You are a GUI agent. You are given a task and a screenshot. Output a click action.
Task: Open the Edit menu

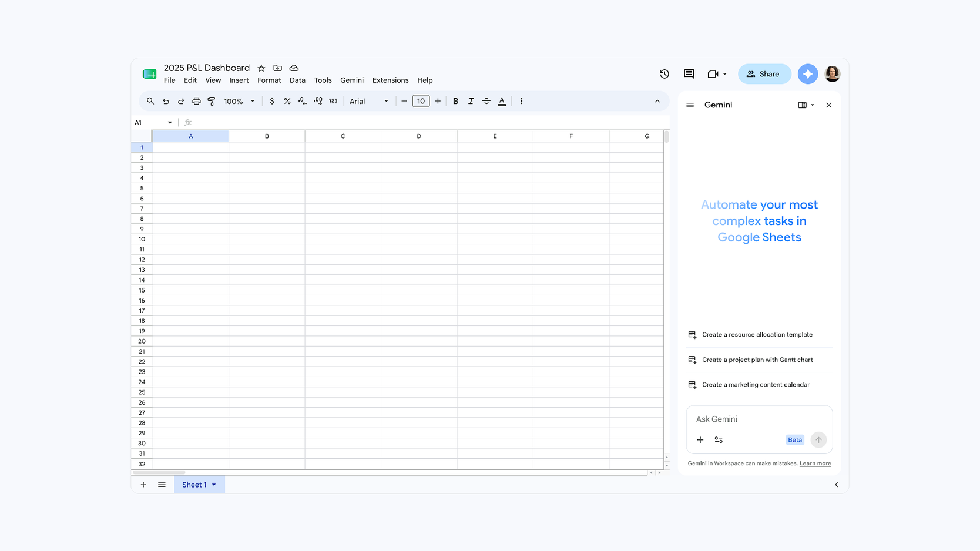coord(190,80)
